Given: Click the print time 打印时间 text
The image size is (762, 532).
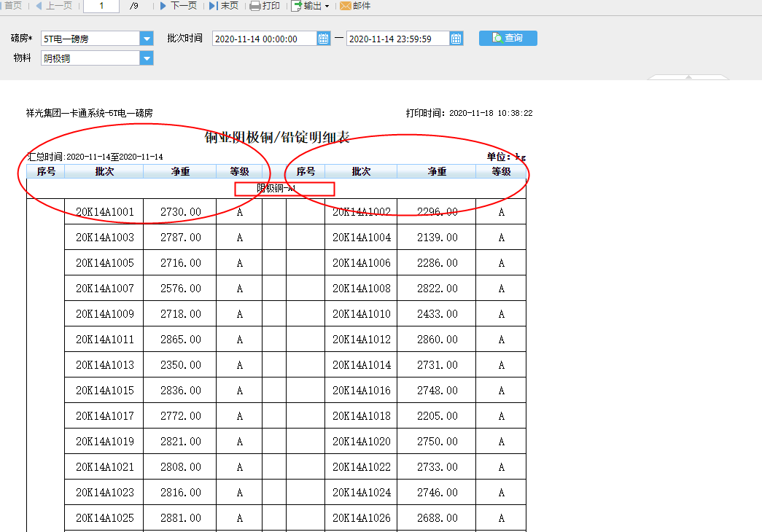Looking at the screenshot, I should [469, 113].
